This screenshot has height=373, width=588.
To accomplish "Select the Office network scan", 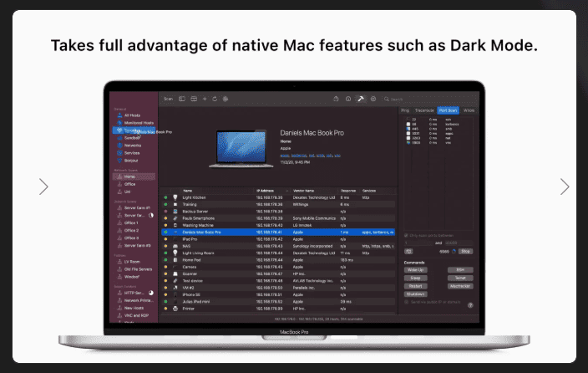I will click(x=134, y=184).
